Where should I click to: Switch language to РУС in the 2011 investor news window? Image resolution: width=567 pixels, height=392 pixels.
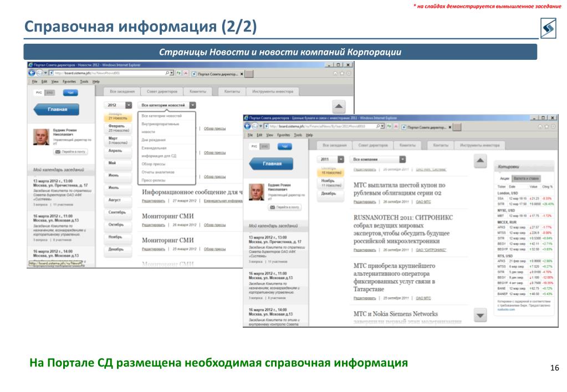[254, 146]
